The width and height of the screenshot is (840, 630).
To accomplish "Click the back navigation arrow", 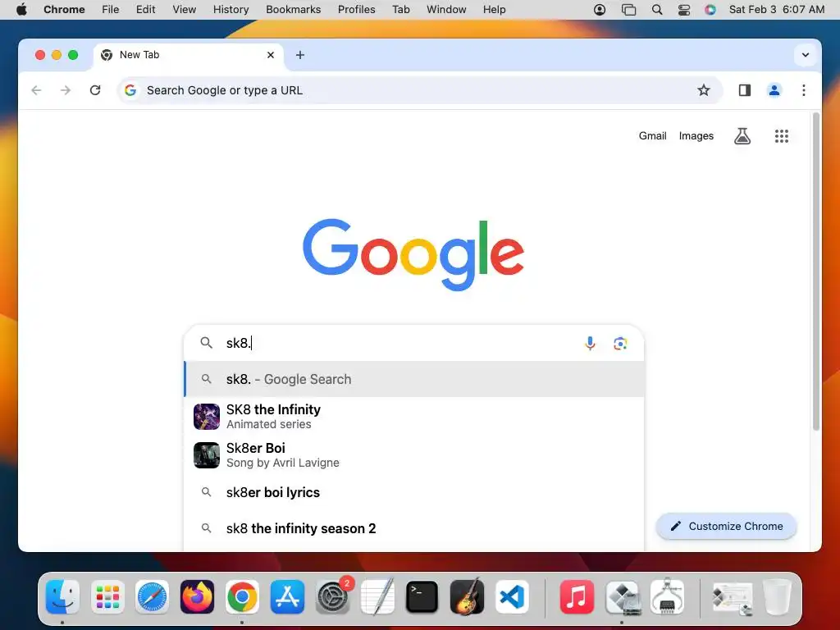I will [x=36, y=90].
